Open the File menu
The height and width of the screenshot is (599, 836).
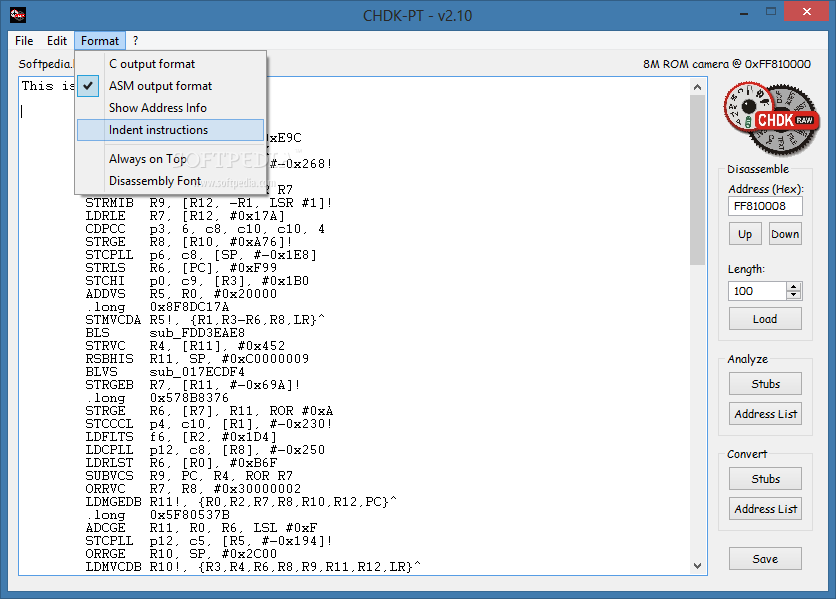click(24, 41)
